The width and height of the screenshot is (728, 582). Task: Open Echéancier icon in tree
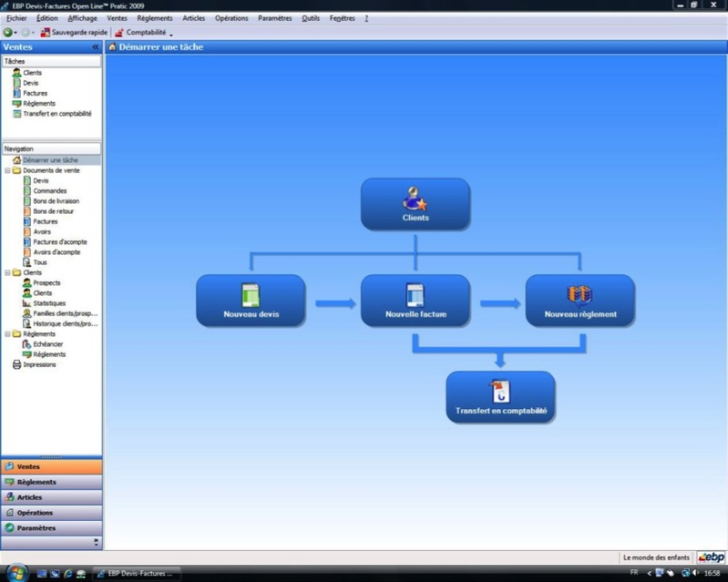click(x=27, y=343)
